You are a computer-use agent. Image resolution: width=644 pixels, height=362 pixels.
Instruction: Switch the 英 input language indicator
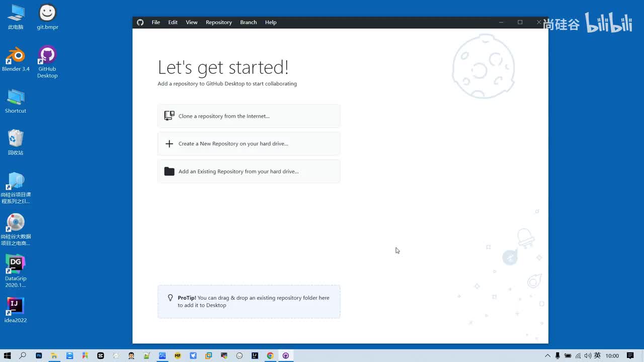point(598,355)
